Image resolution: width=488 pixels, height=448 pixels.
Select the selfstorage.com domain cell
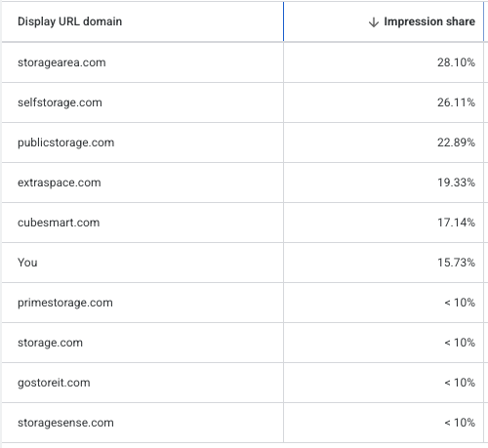60,102
